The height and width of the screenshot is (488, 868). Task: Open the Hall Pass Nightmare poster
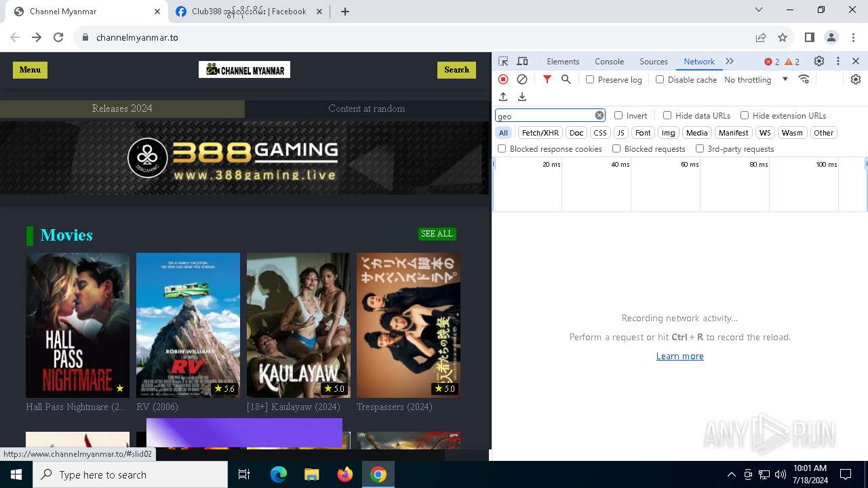(x=77, y=325)
